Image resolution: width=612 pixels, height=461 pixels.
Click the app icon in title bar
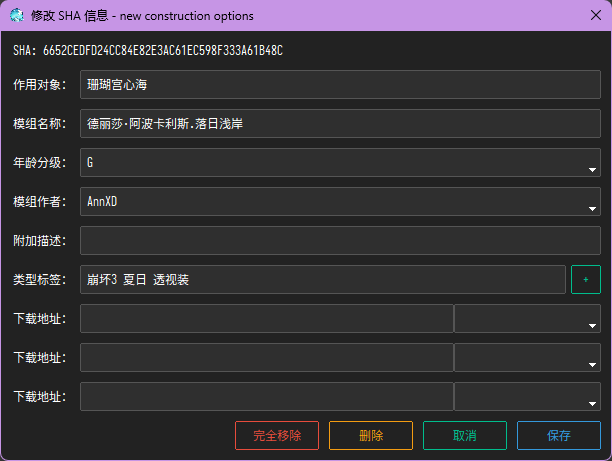[x=17, y=16]
